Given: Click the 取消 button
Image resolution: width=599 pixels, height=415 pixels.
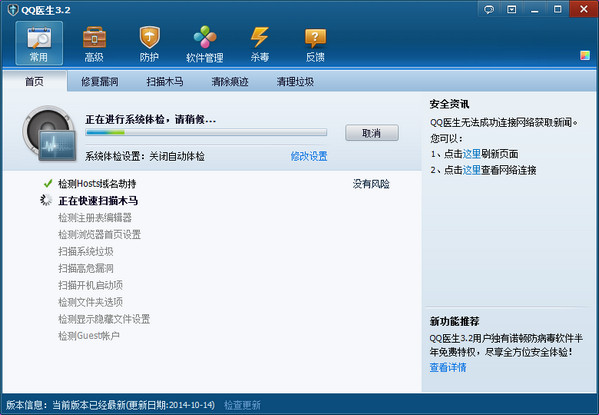Looking at the screenshot, I should point(372,133).
